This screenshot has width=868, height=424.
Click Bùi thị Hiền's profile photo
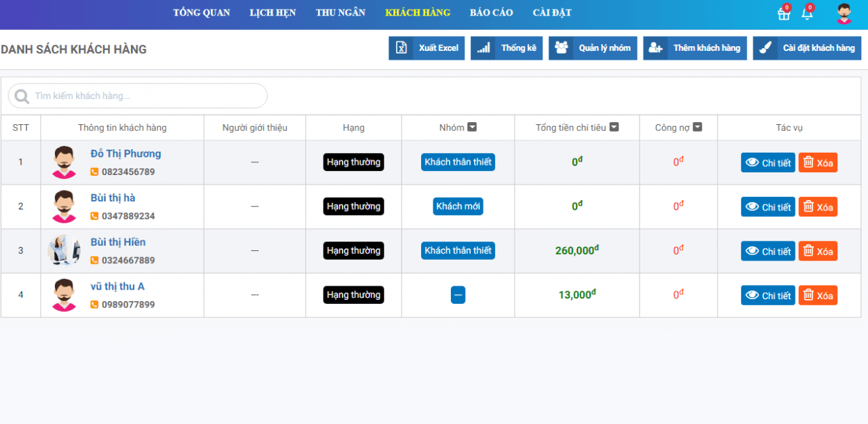pyautogui.click(x=64, y=250)
